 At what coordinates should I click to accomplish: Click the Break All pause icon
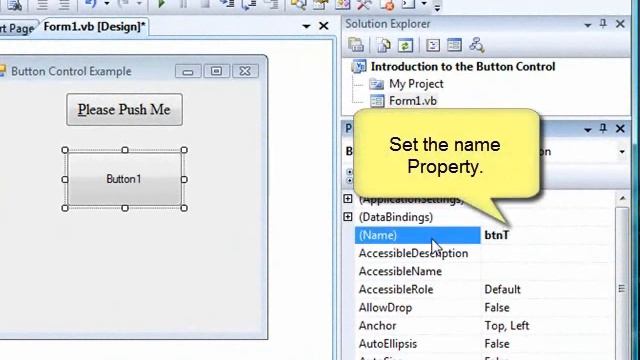(183, 4)
